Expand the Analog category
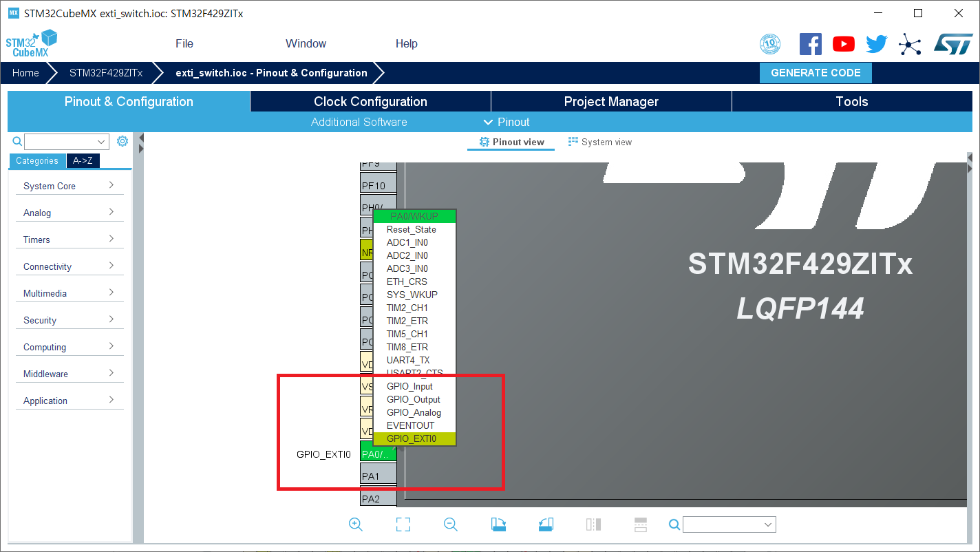Viewport: 980px width, 552px height. [70, 213]
